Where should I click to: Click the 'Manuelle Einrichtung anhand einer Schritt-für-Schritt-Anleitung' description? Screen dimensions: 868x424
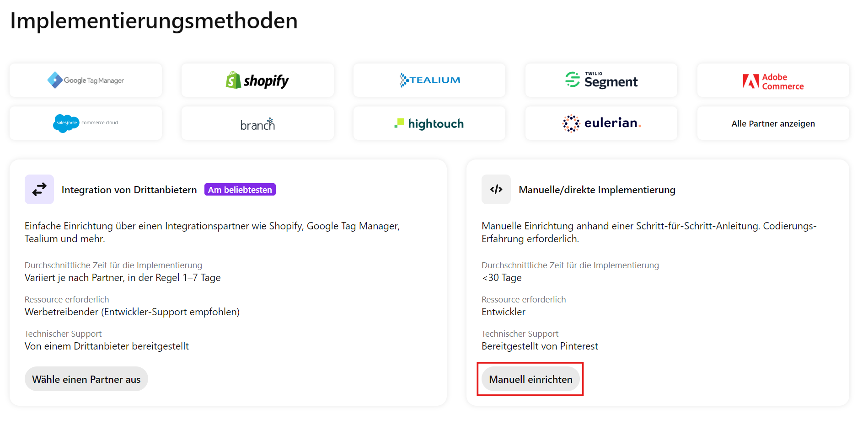click(649, 232)
